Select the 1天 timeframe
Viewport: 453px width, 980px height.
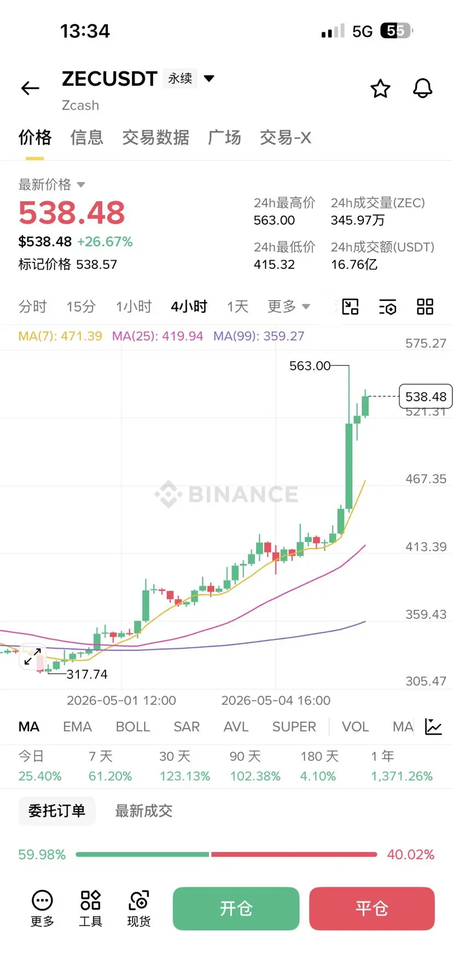238,307
